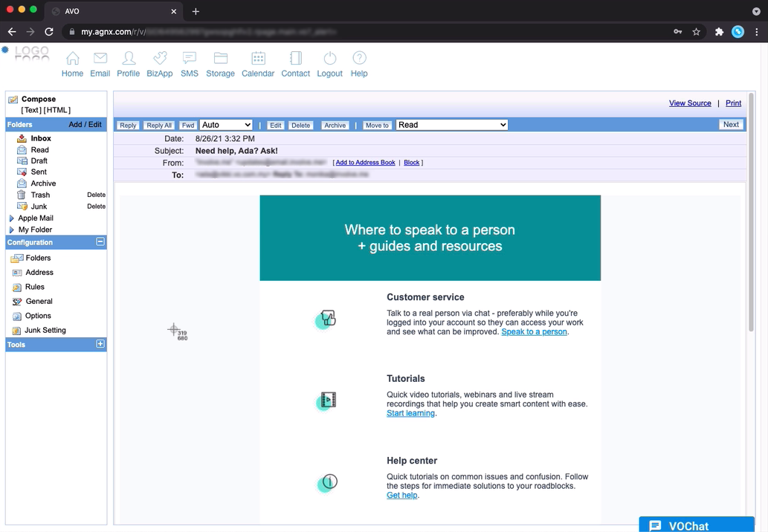Open the BizApp icon in top navigation

pos(159,59)
